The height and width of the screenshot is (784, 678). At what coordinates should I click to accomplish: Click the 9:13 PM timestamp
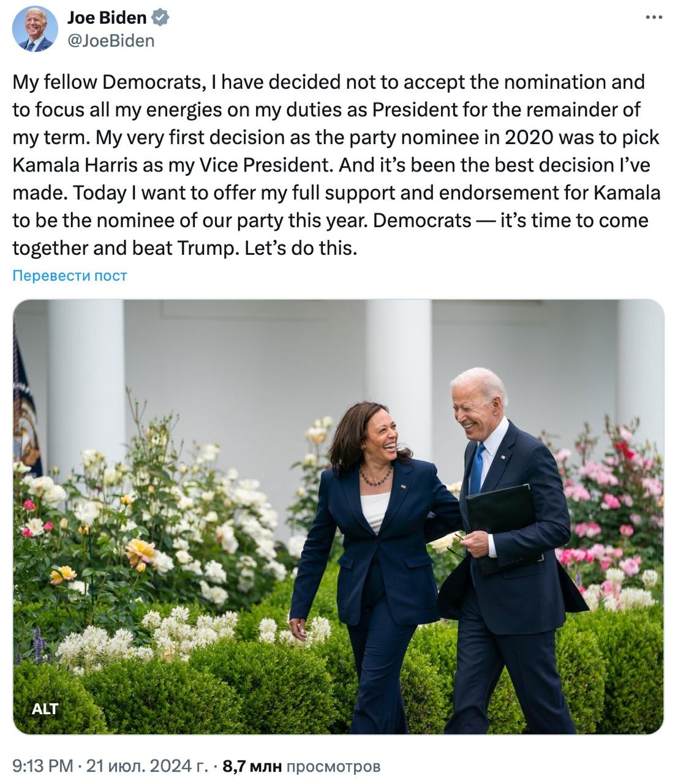[42, 766]
